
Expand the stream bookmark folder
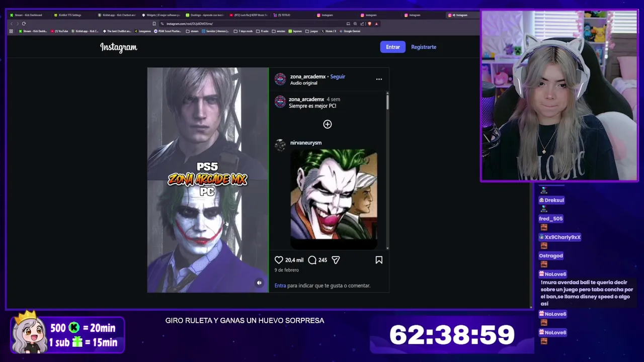click(192, 31)
